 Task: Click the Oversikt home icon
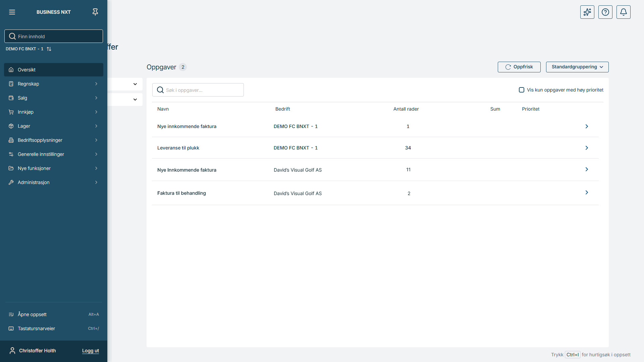(x=11, y=70)
